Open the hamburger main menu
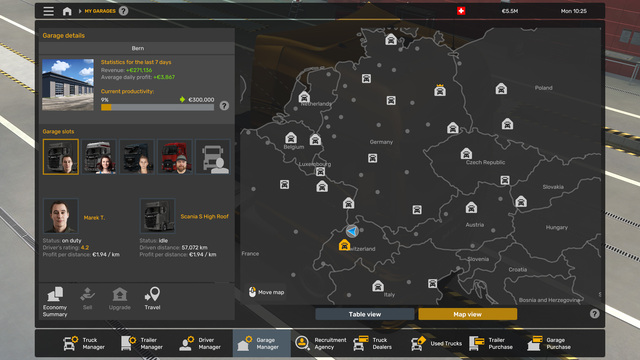Viewport: 640px width, 360px height. coord(49,11)
